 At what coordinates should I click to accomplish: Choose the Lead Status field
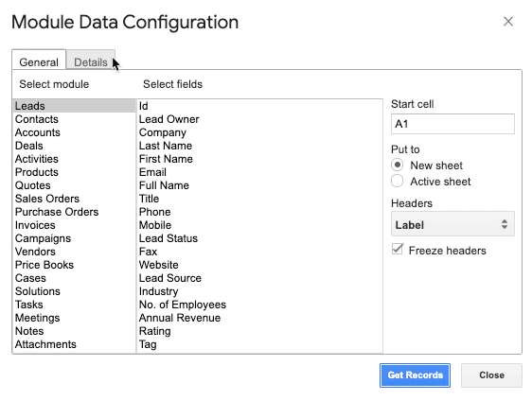(260, 238)
